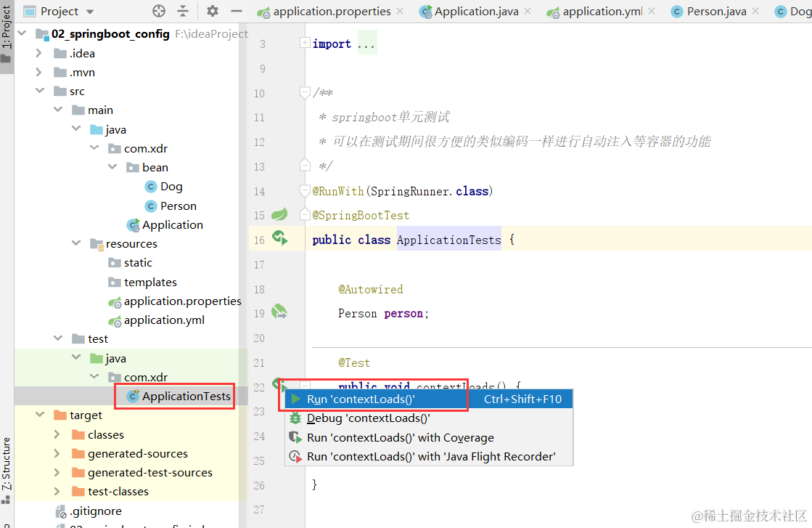Fold the annotation block at line 14
The height and width of the screenshot is (528, 812).
(305, 191)
